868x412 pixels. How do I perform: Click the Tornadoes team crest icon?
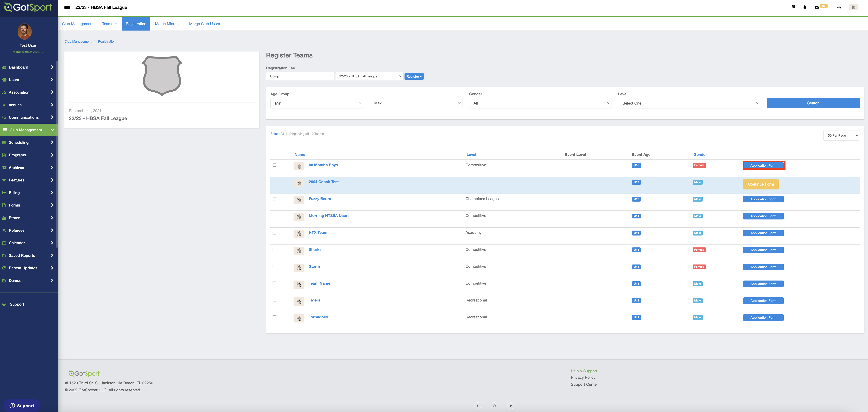tap(299, 318)
